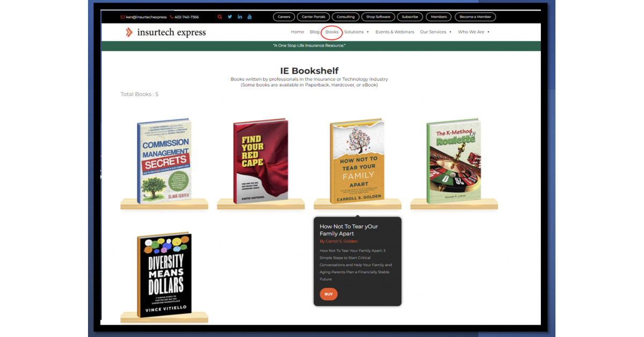Click the email envelope icon

click(123, 17)
